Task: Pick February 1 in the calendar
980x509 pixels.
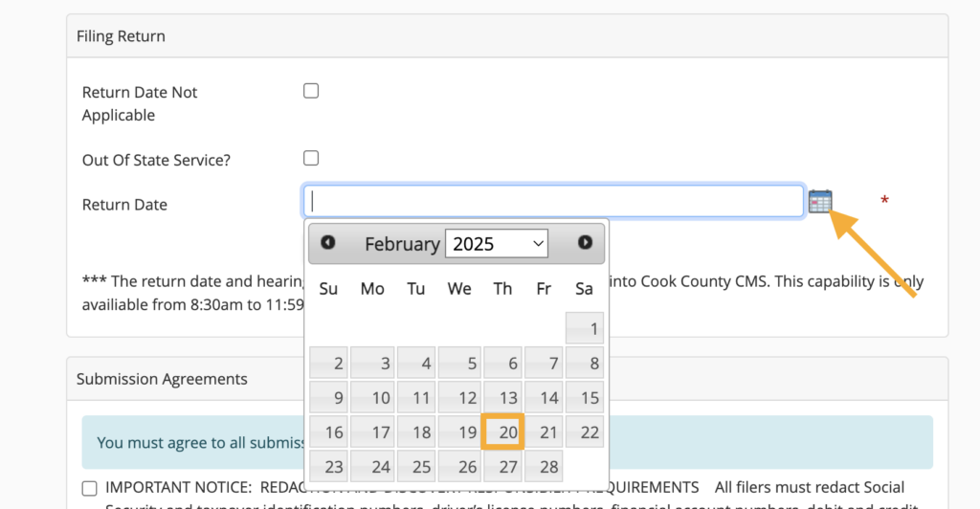Action: coord(585,329)
